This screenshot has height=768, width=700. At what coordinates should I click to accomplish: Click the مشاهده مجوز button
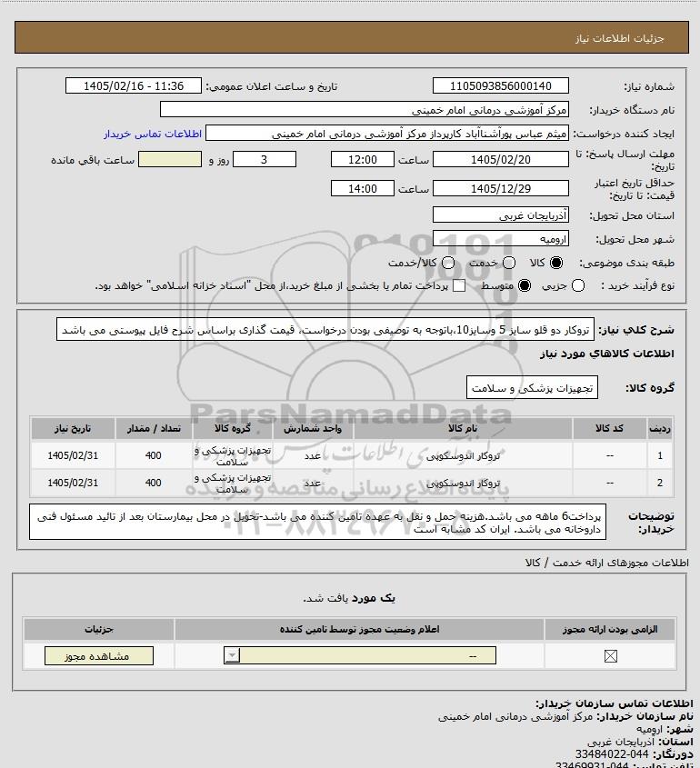(x=99, y=656)
